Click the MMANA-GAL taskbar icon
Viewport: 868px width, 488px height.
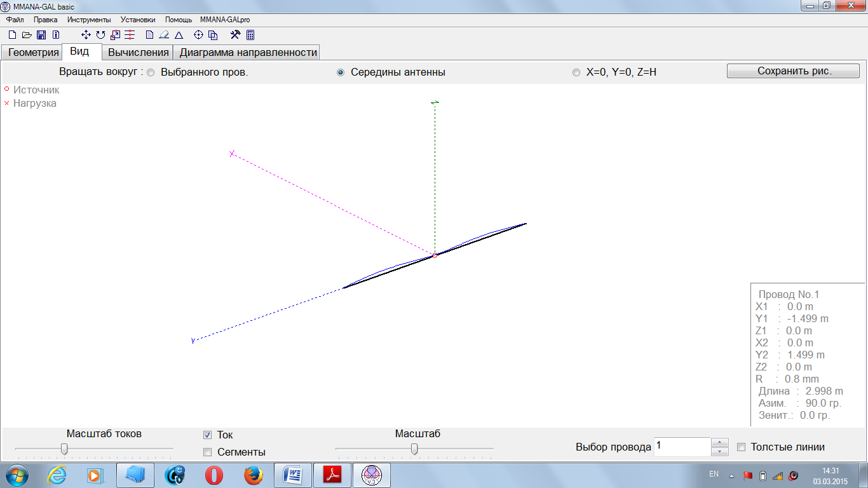pyautogui.click(x=372, y=475)
